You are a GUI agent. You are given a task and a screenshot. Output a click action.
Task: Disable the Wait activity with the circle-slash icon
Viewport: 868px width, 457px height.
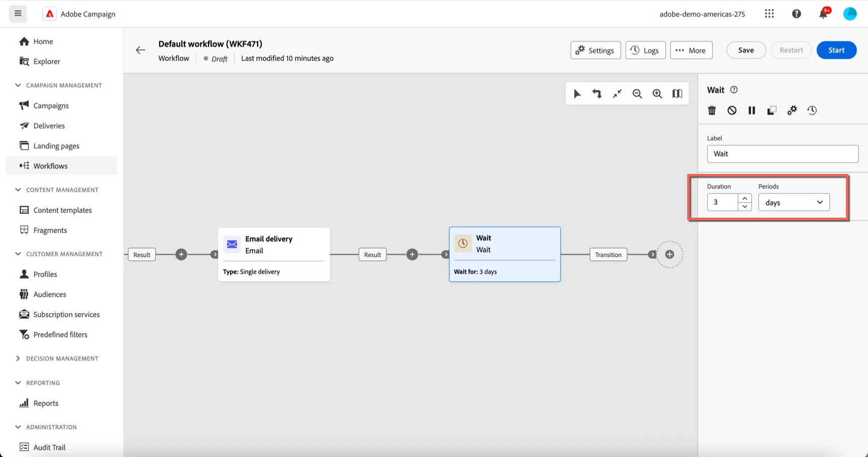pyautogui.click(x=732, y=110)
